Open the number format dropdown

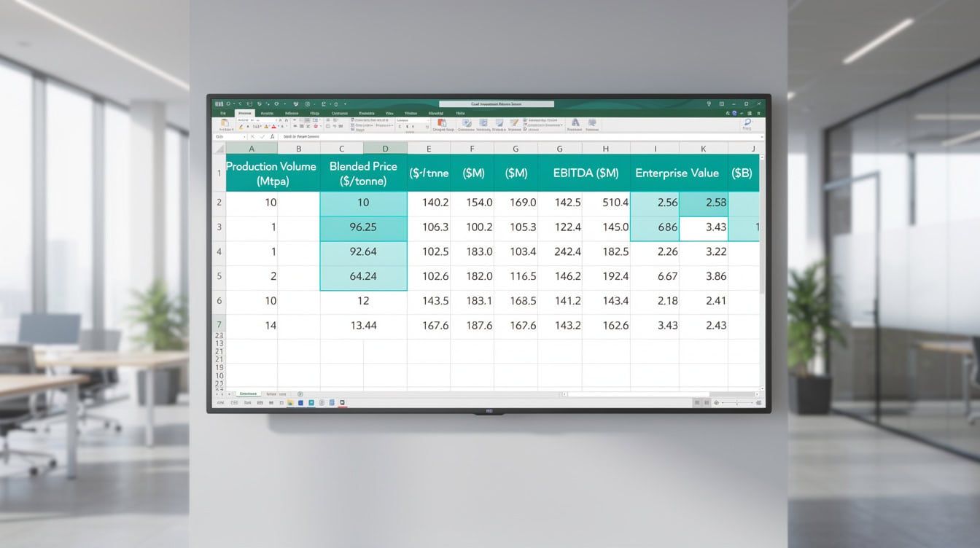(x=413, y=120)
